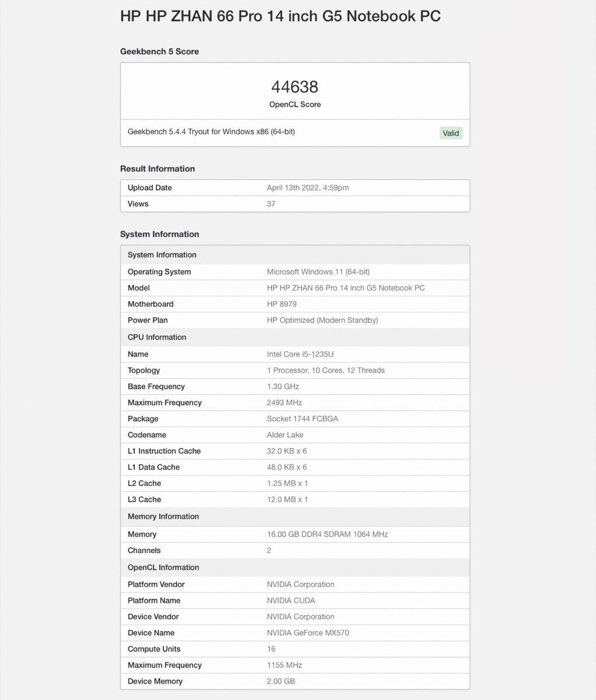596x700 pixels.
Task: Click the Topology value with 10 Cores
Action: point(325,370)
